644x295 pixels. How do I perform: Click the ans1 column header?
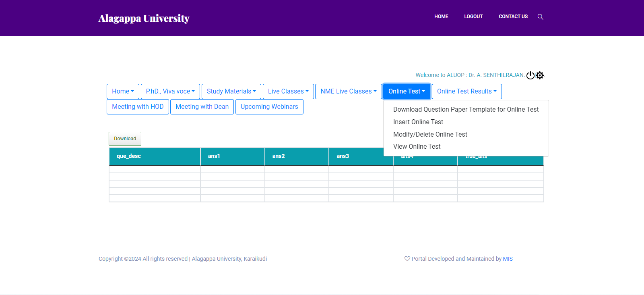point(233,156)
